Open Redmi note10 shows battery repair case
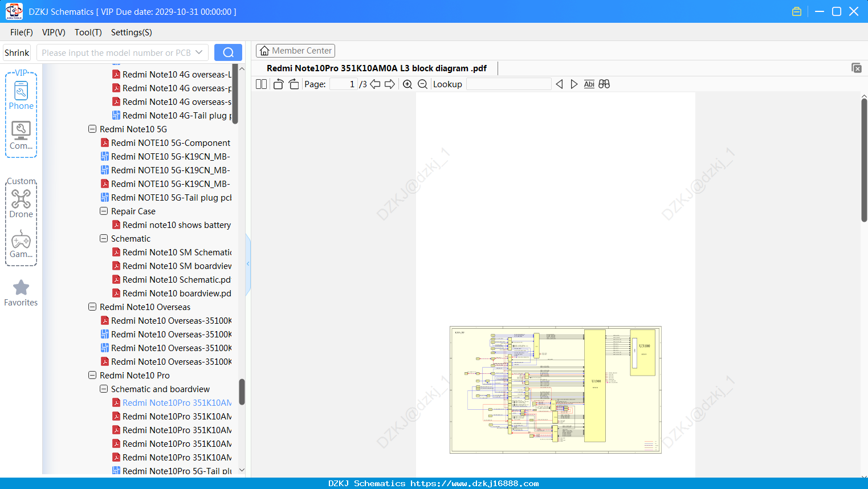868x489 pixels. [x=172, y=225]
